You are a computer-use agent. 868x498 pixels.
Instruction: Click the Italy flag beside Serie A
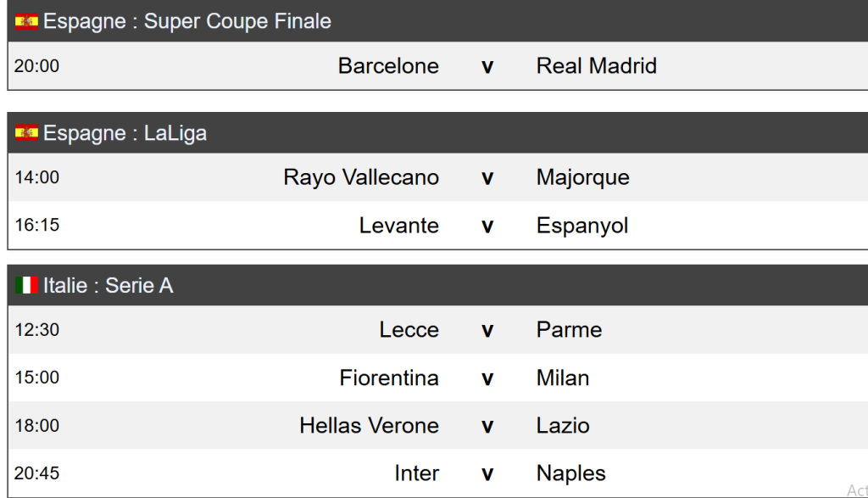(x=26, y=286)
